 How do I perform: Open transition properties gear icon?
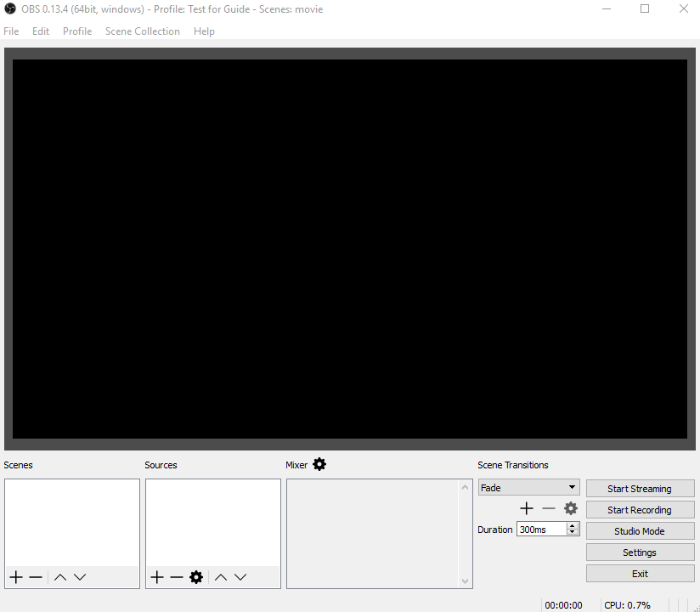[571, 508]
